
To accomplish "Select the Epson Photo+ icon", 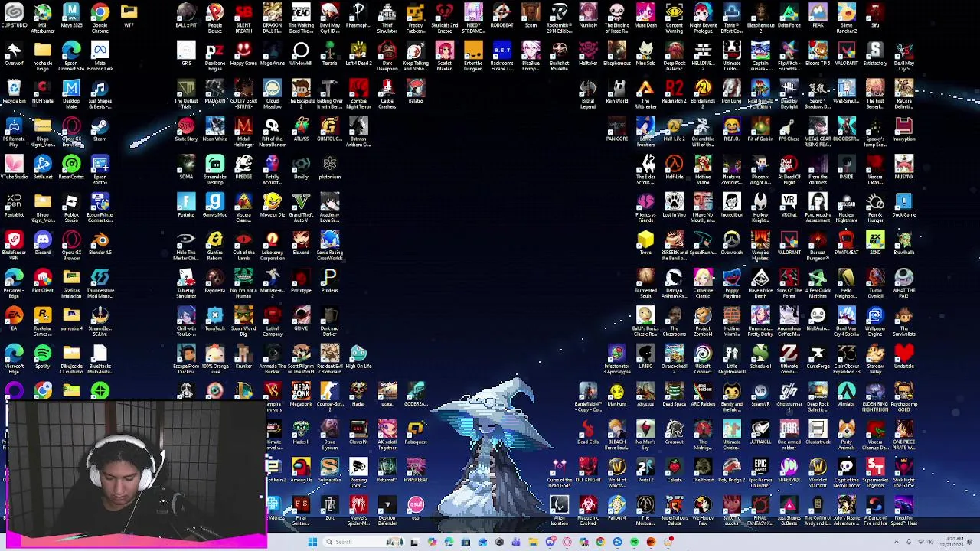I will [100, 170].
